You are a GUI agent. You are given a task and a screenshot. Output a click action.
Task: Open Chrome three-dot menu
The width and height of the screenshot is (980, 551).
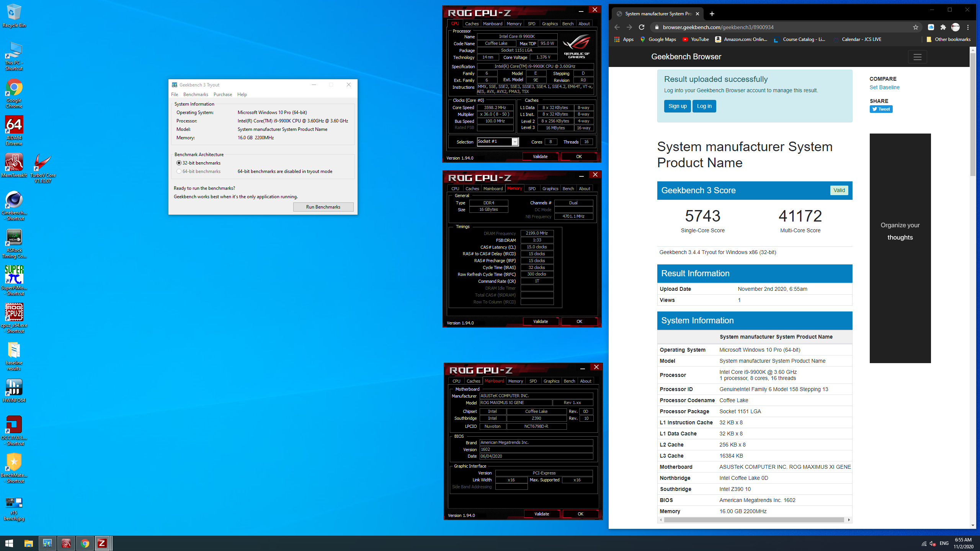coord(968,27)
